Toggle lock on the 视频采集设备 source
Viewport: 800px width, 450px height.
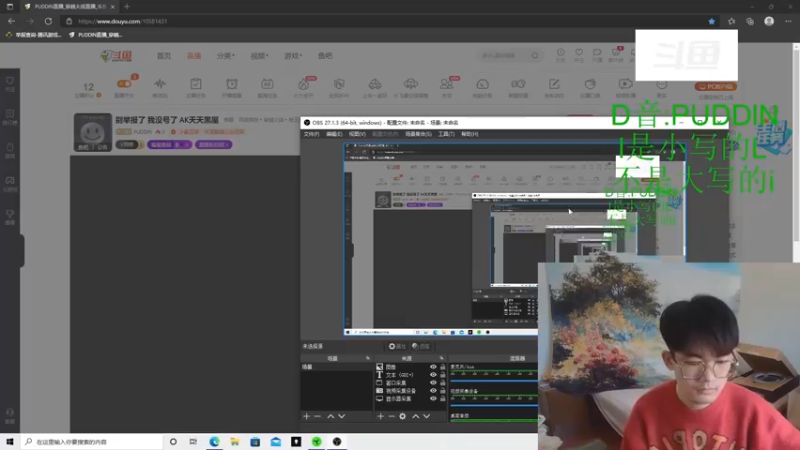pos(442,390)
